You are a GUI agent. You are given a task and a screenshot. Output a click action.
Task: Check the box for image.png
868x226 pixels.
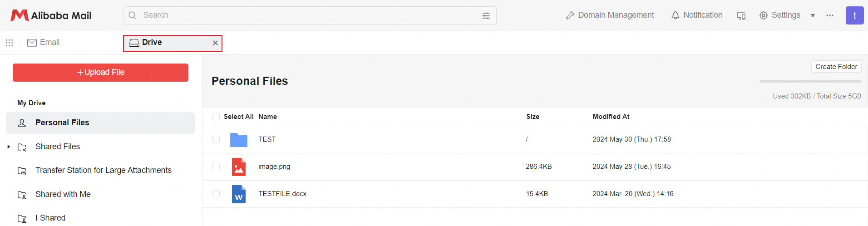216,167
